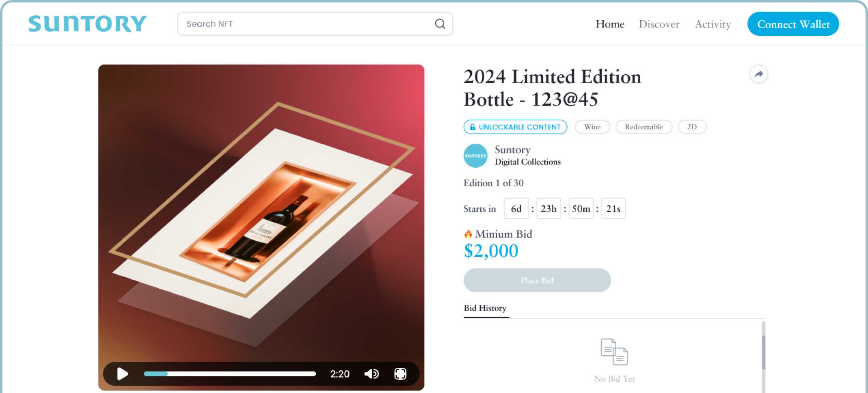Select the Bid History tab
Image resolution: width=868 pixels, height=393 pixels.
coord(485,308)
